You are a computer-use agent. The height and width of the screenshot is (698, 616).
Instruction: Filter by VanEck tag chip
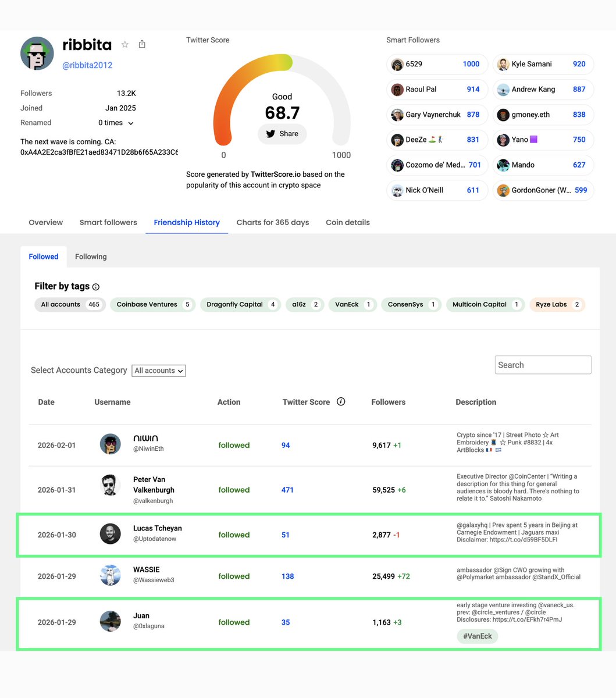tap(352, 304)
